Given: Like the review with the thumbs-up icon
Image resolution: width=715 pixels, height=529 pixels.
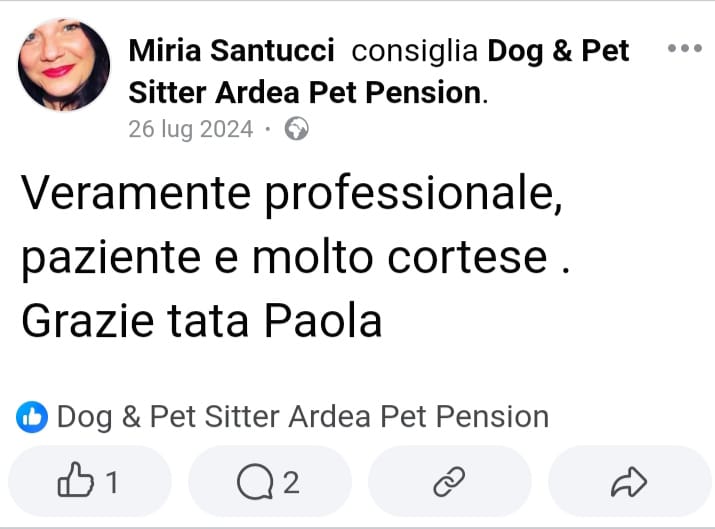Looking at the screenshot, I should coord(74,483).
